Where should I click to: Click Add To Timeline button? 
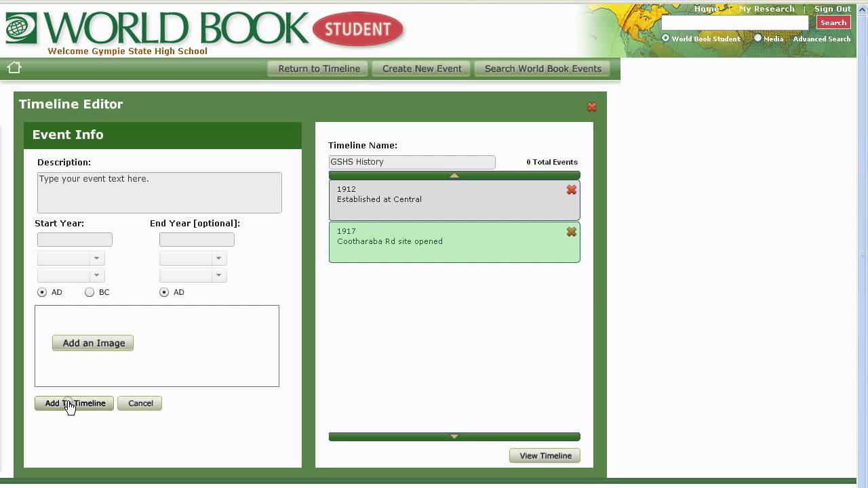(74, 403)
